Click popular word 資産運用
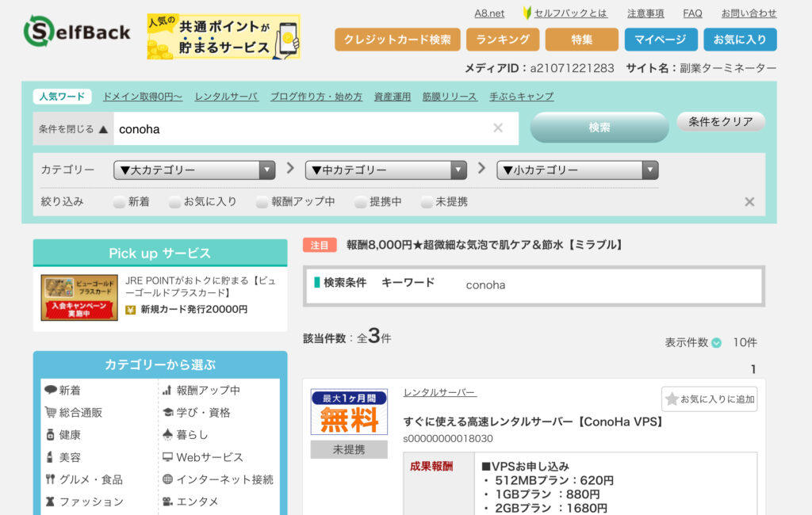This screenshot has height=515, width=812. click(392, 97)
